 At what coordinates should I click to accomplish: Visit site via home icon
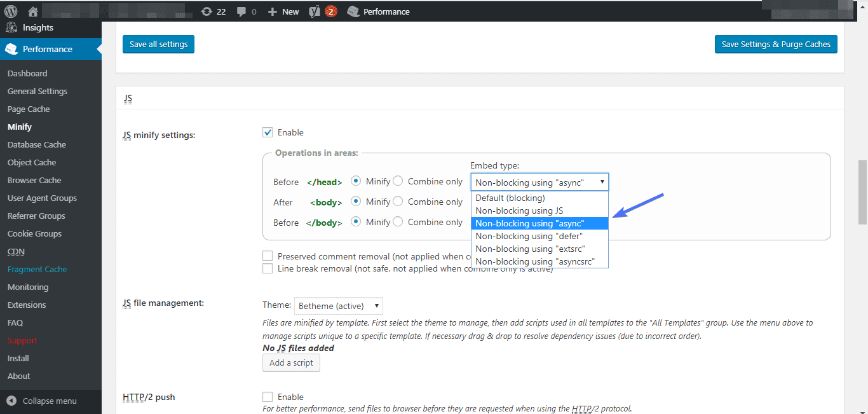tap(33, 11)
